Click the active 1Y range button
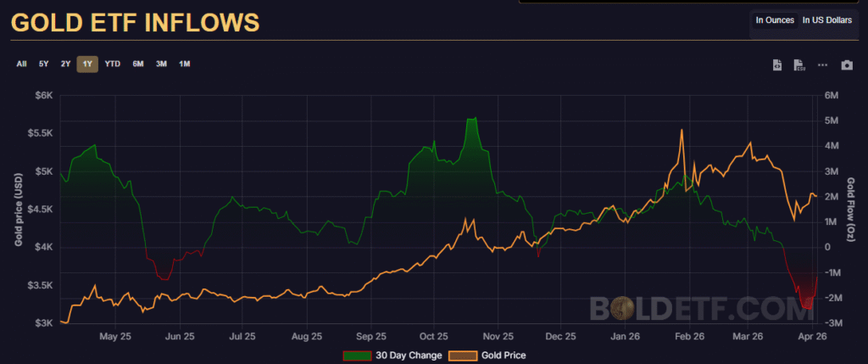Viewport: 868px width, 364px height. pyautogui.click(x=87, y=64)
